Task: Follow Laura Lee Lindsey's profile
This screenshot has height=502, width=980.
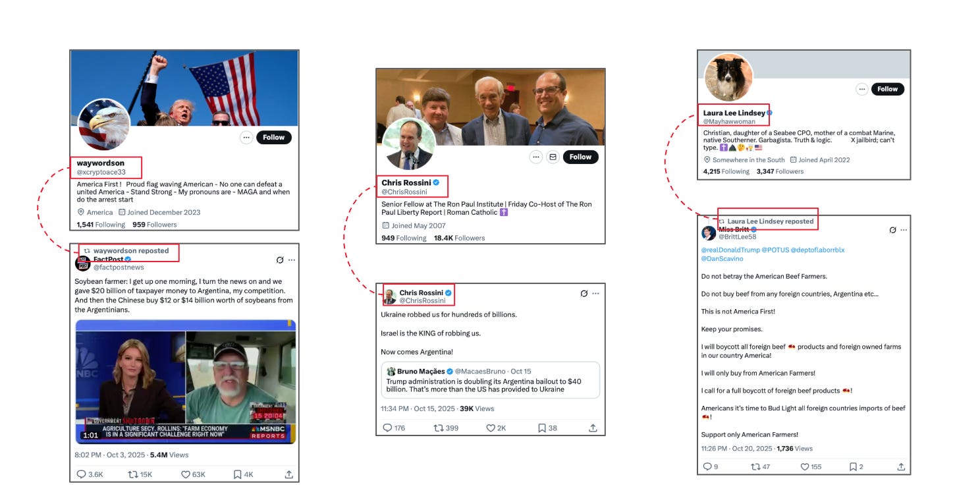Action: click(x=888, y=89)
